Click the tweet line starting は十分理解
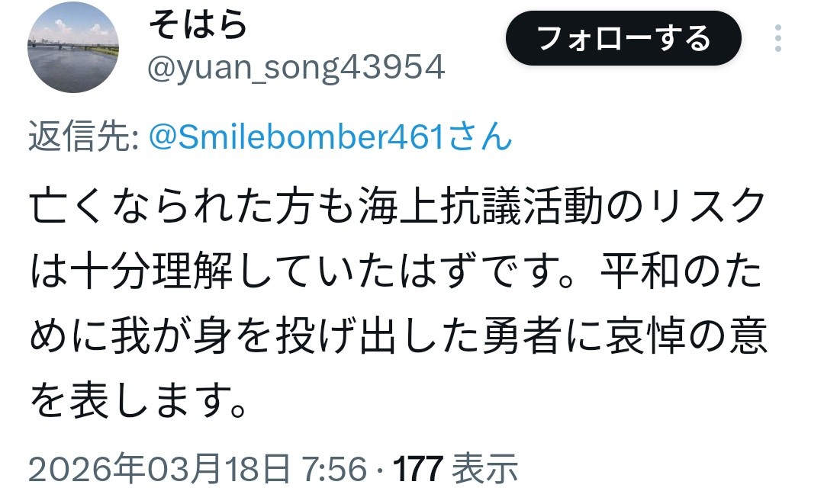This screenshot has height=504, width=824. click(x=396, y=271)
